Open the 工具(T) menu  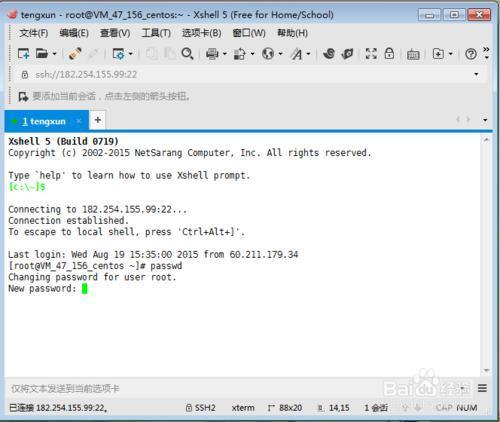[x=156, y=33]
